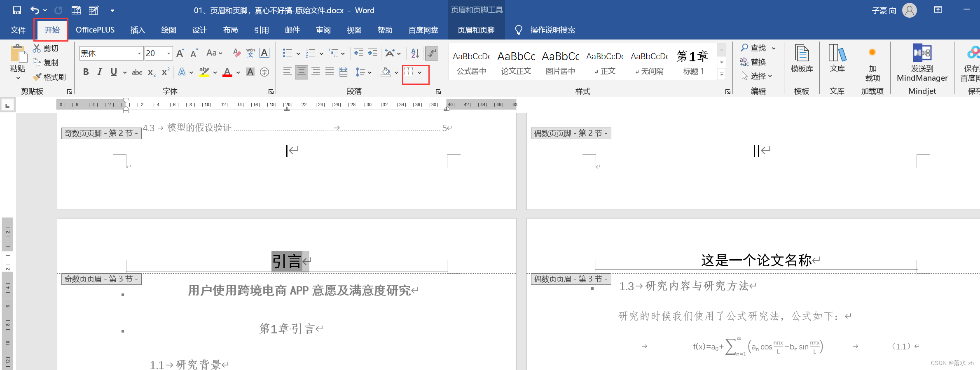Click the Find (查找) magnifier button
The width and height of the screenshot is (980, 370).
753,48
